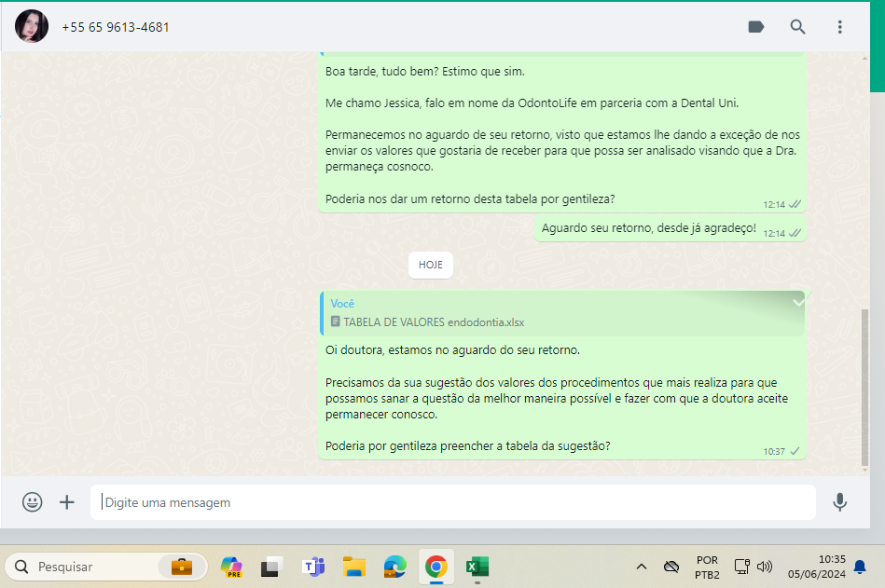Open the emoji picker
885x588 pixels.
(x=33, y=502)
